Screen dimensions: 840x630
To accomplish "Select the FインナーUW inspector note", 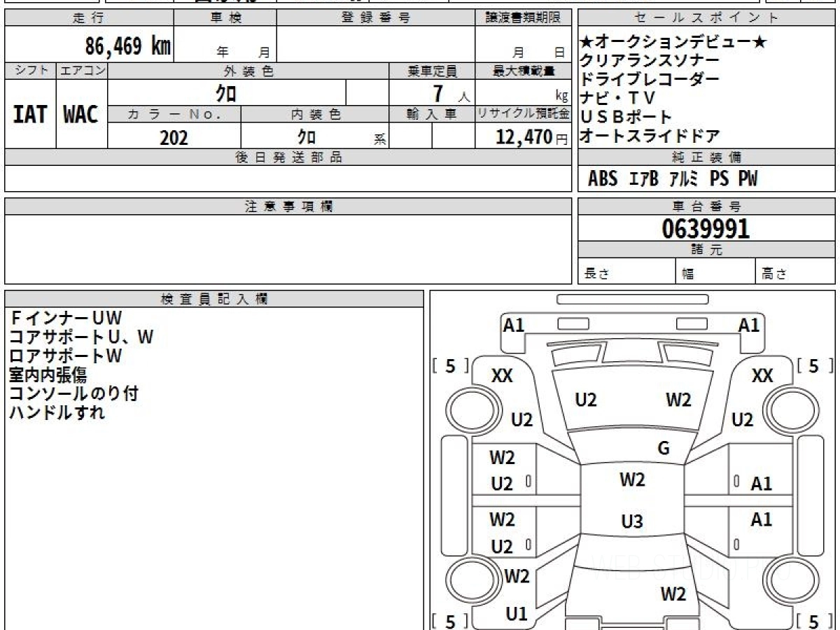I will pos(66,318).
